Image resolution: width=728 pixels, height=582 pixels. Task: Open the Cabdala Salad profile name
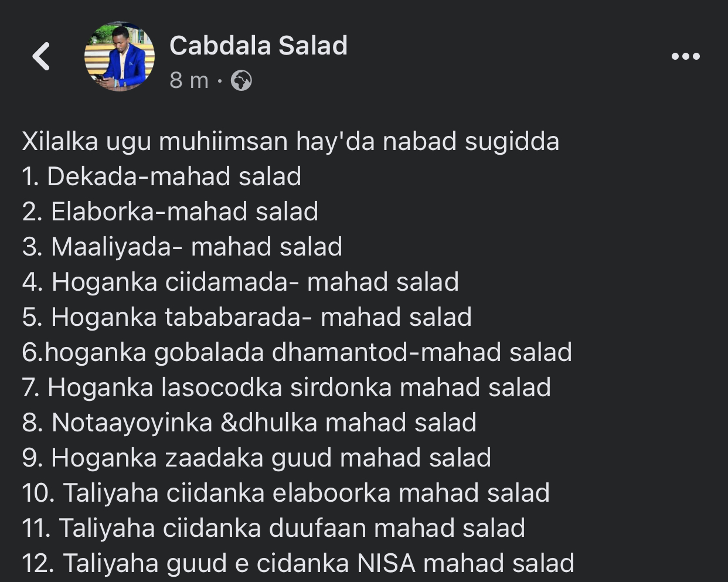click(258, 46)
